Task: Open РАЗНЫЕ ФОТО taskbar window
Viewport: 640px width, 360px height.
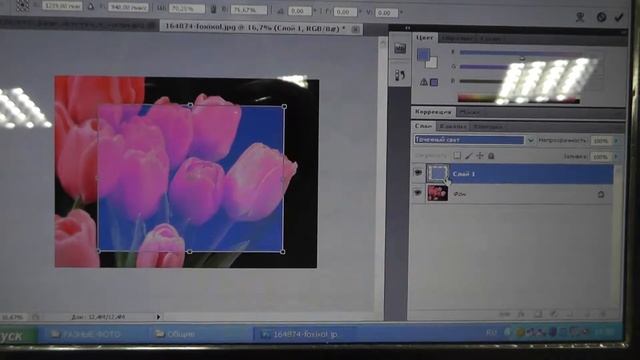Action: click(91, 334)
